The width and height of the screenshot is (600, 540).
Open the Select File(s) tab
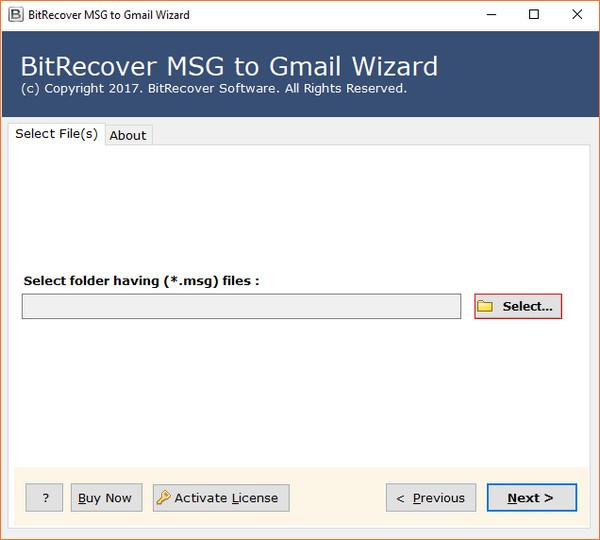(x=57, y=134)
